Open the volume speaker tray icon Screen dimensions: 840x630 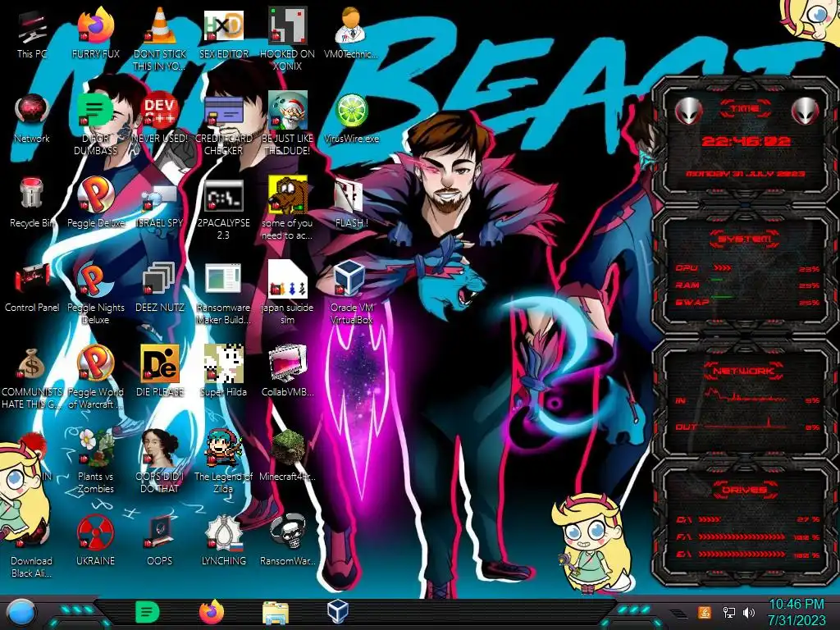coord(749,612)
